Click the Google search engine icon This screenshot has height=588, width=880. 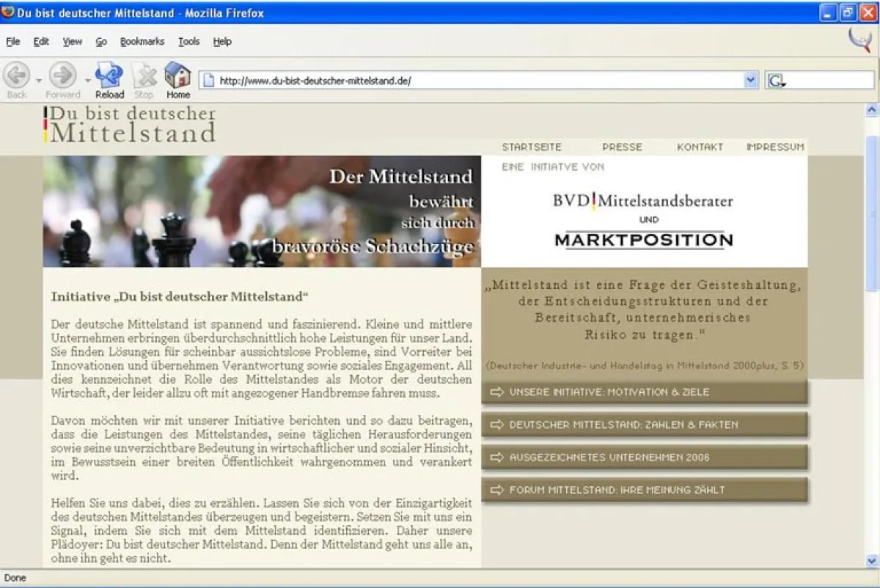coord(774,80)
